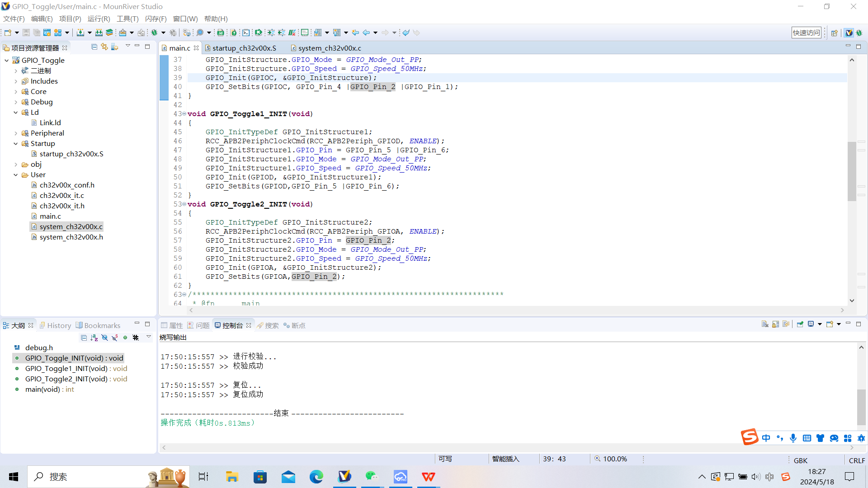Click the 快速访问 quick access field

point(806,33)
